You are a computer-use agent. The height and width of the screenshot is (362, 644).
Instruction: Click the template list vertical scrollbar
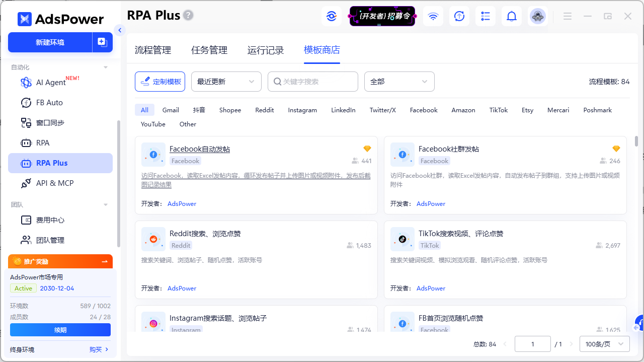(636, 141)
